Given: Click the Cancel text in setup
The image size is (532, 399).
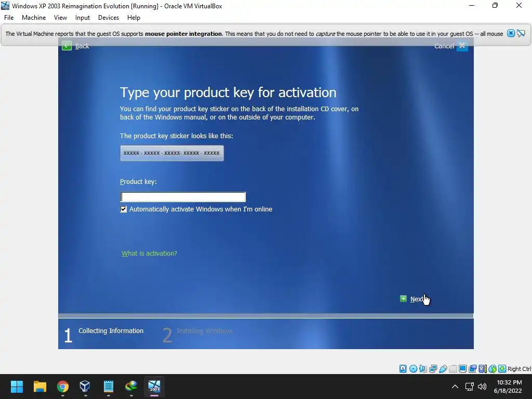Looking at the screenshot, I should pos(444,46).
